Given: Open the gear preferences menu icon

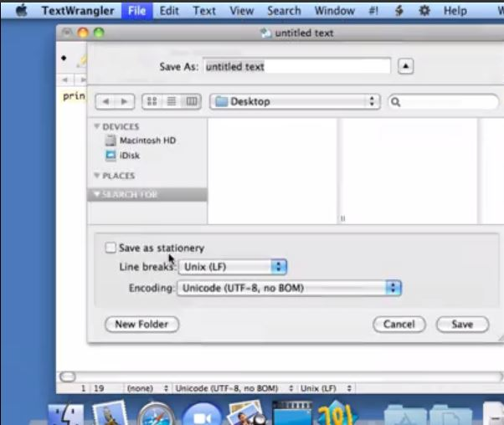Looking at the screenshot, I should (424, 11).
